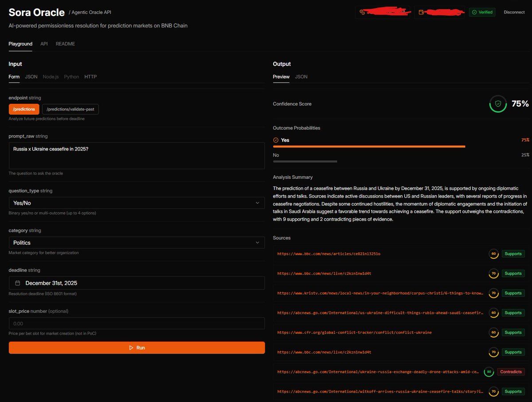532x402 pixels.
Task: Choose the /predictions/validate-past endpoint
Action: [70, 109]
